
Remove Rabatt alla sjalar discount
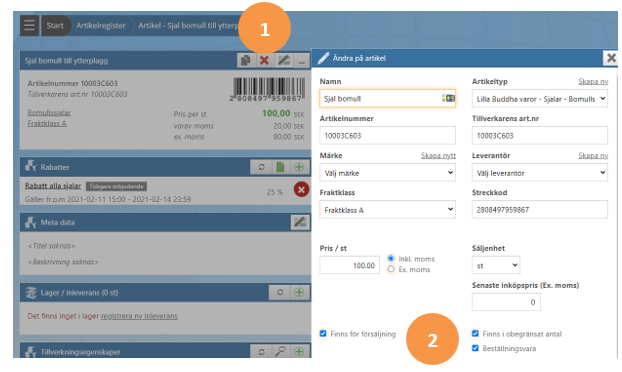301,190
